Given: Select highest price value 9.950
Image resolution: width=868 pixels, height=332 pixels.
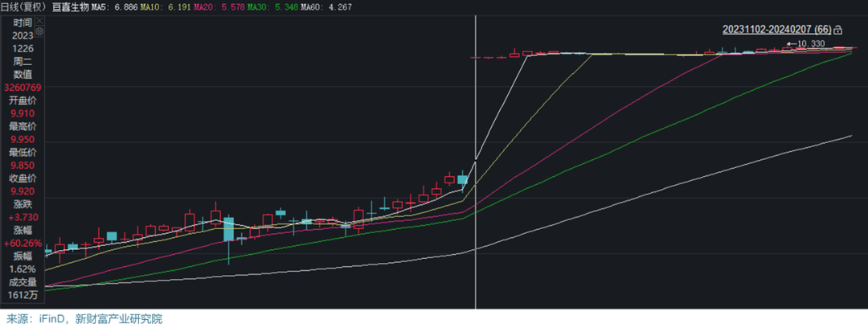Looking at the screenshot, I should 23,139.
